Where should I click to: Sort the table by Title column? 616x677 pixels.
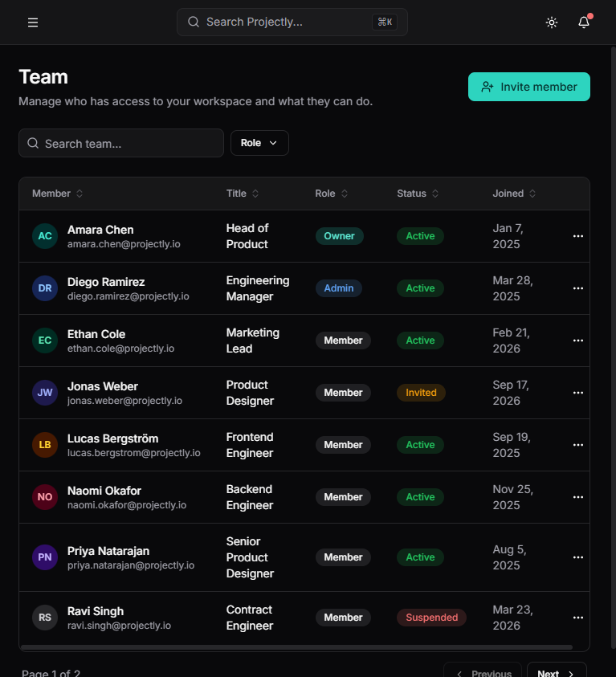(243, 194)
